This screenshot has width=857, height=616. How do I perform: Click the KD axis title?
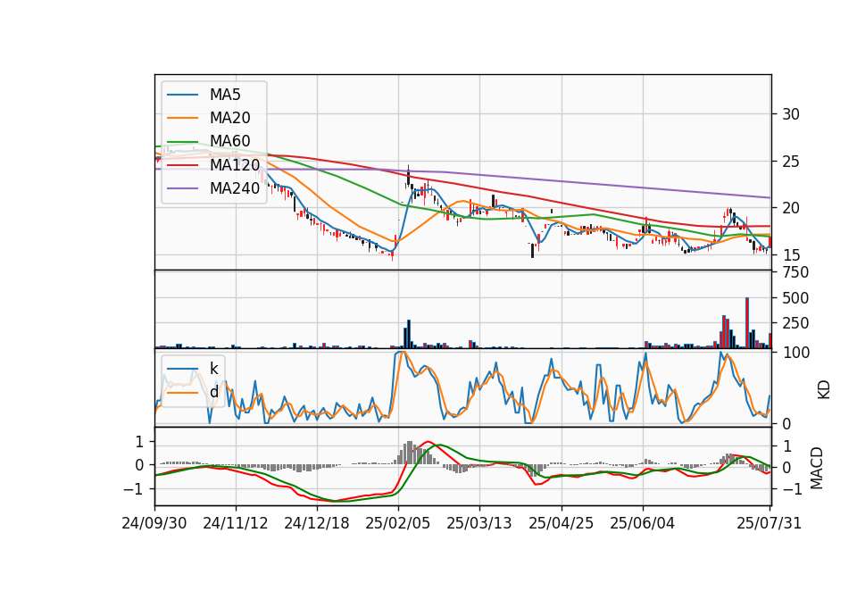[x=824, y=389]
